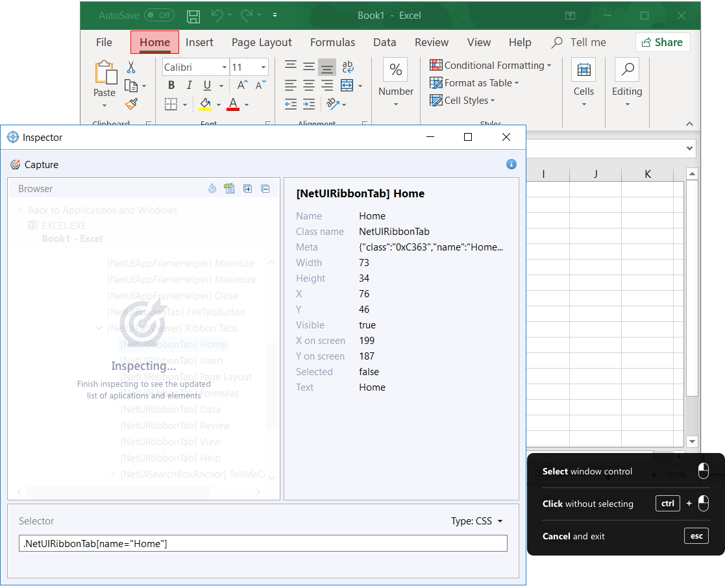Toggle Italic formatting
This screenshot has height=588, width=725.
(x=189, y=86)
